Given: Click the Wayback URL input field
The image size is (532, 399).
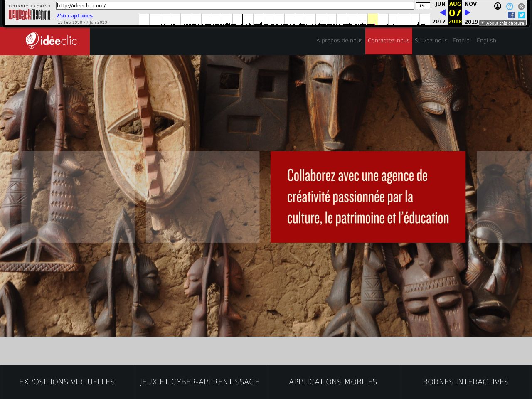Looking at the screenshot, I should (x=235, y=6).
